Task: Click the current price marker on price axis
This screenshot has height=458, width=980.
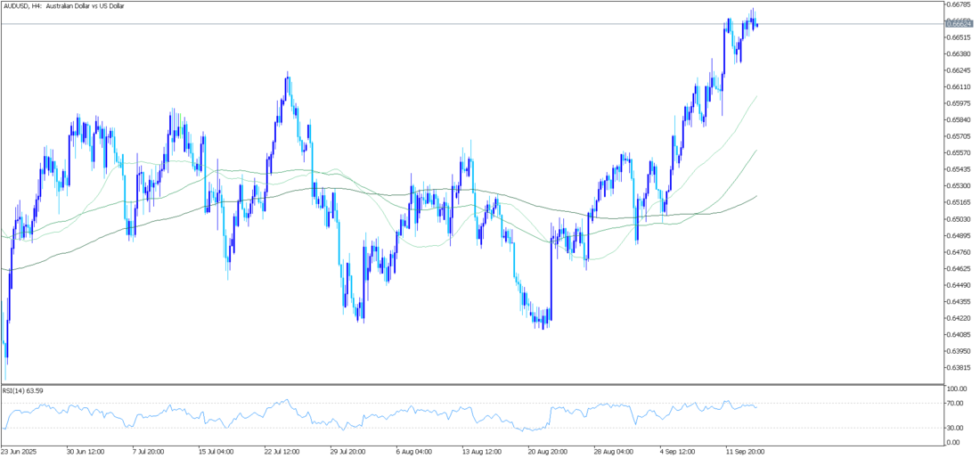Action: click(959, 24)
